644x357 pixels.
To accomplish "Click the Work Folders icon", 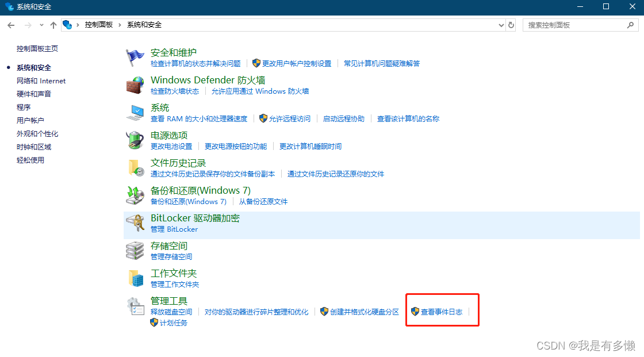I will [136, 278].
